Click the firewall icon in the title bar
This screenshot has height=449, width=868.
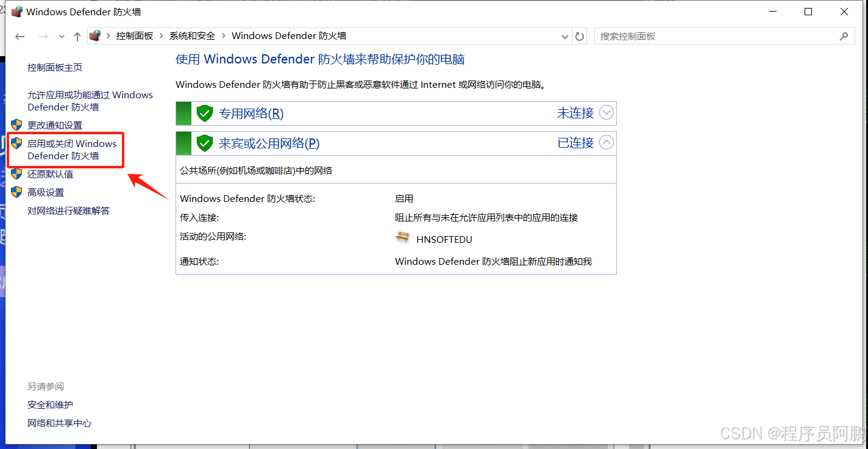coord(16,12)
